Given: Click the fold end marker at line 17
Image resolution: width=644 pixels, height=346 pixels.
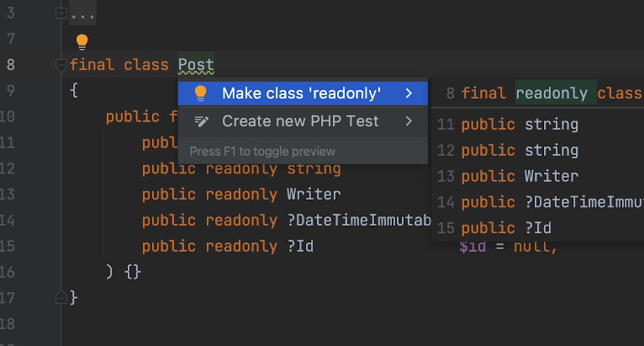Looking at the screenshot, I should click(x=61, y=298).
